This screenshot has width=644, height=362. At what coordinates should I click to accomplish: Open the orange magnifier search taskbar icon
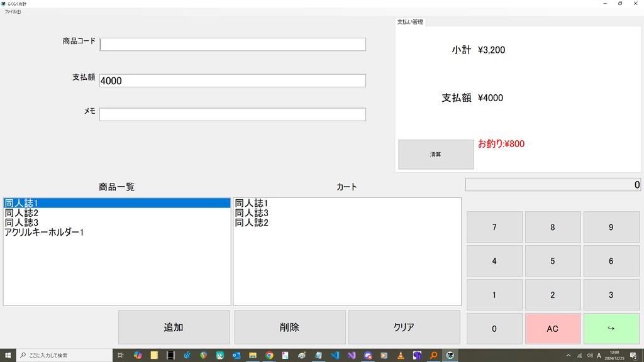[x=433, y=356]
